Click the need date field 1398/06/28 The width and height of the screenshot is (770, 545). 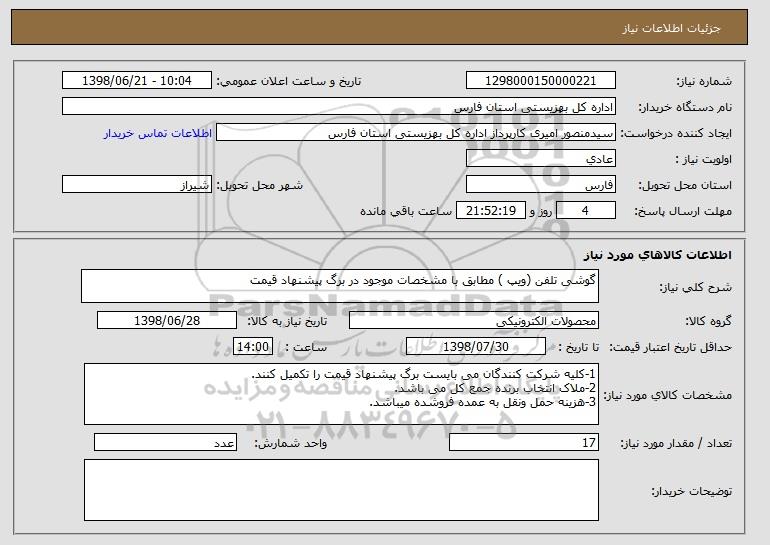(x=167, y=321)
